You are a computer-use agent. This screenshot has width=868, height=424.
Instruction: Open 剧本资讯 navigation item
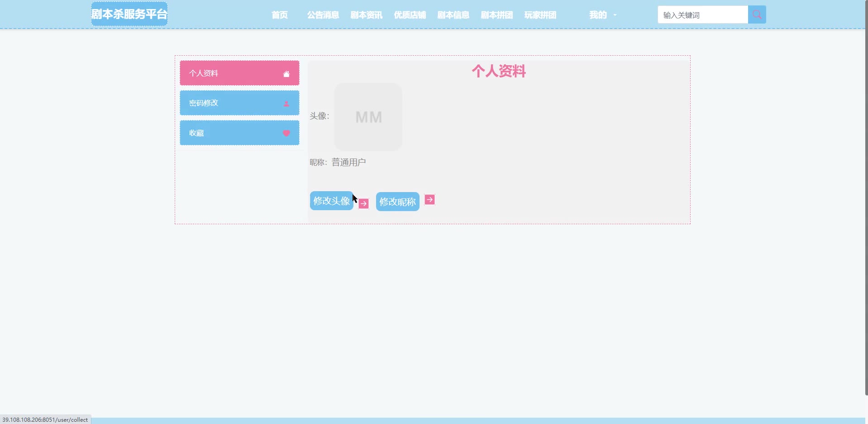367,15
